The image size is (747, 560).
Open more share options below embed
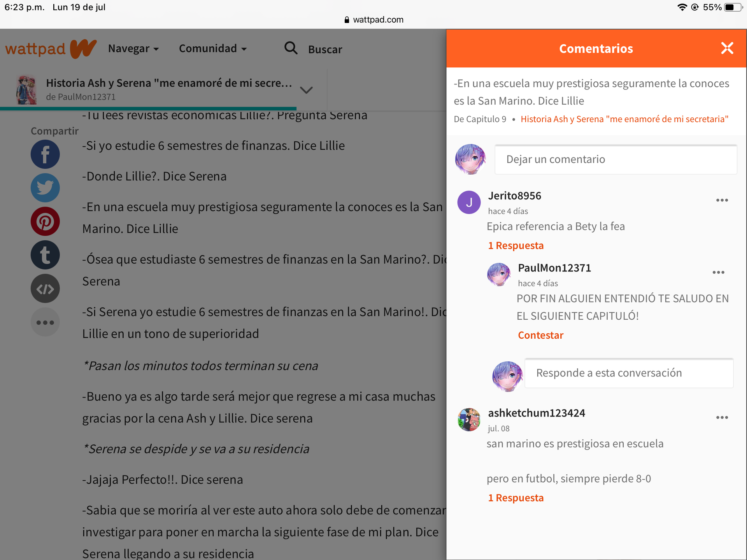[45, 322]
